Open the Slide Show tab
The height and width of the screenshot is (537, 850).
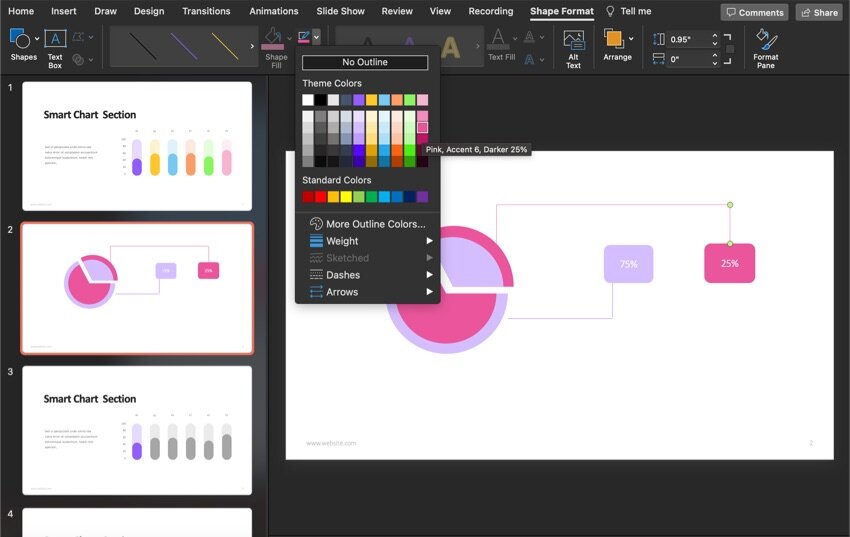tap(340, 12)
